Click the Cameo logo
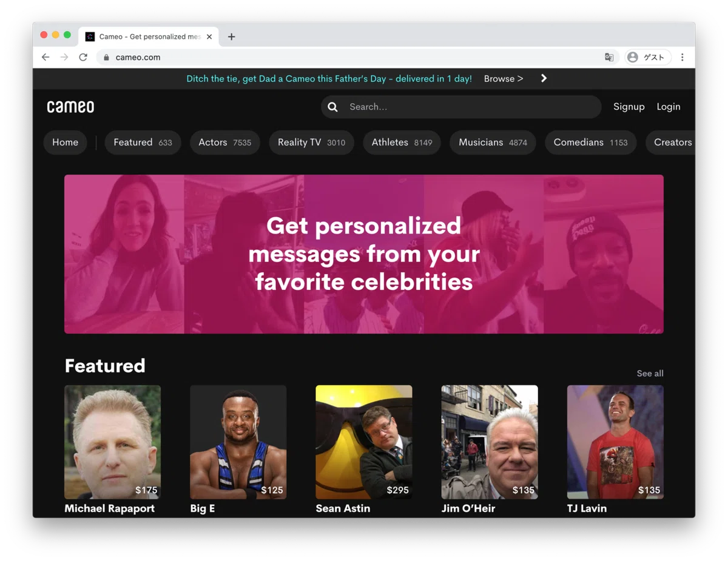Screen dimensions: 728x561 (x=71, y=107)
